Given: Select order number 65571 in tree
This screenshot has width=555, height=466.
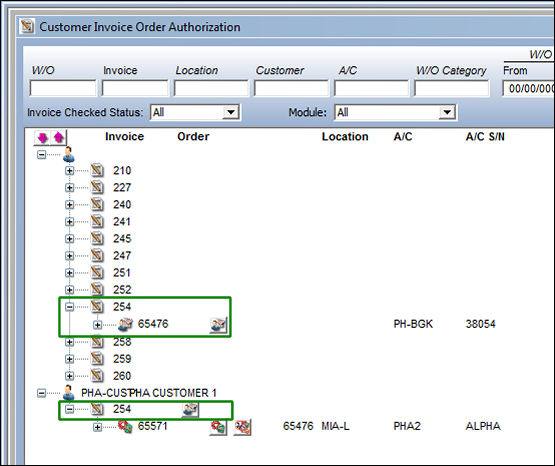Looking at the screenshot, I should point(153,426).
